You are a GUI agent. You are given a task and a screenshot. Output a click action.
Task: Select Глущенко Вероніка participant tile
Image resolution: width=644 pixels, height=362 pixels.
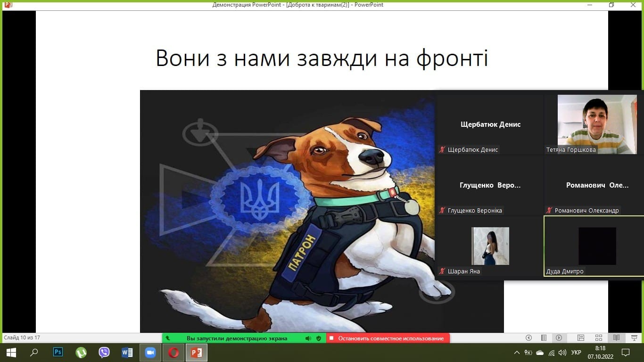coord(490,185)
